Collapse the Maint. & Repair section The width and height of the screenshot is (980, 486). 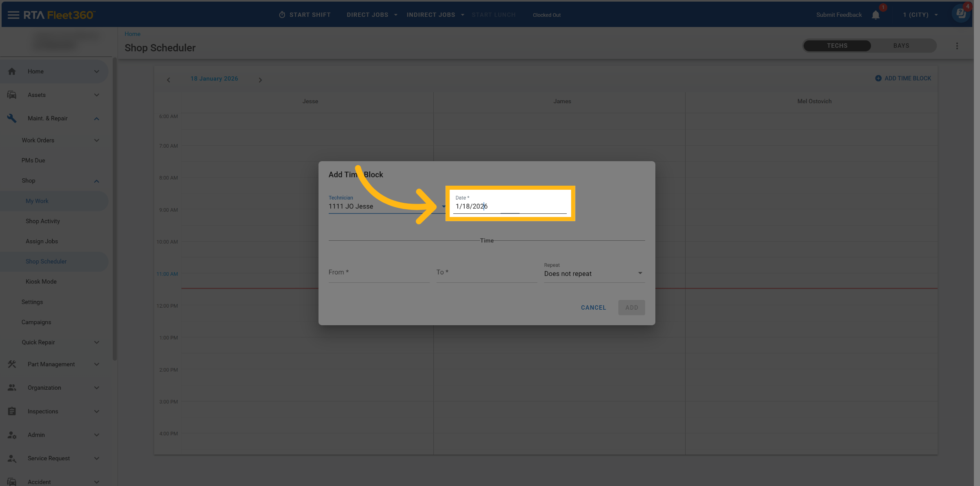click(96, 119)
